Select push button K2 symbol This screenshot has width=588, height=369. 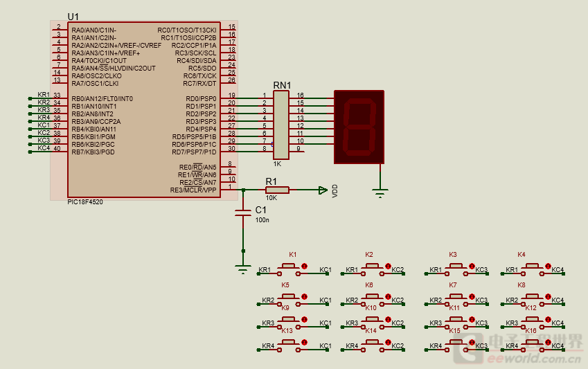(x=373, y=271)
